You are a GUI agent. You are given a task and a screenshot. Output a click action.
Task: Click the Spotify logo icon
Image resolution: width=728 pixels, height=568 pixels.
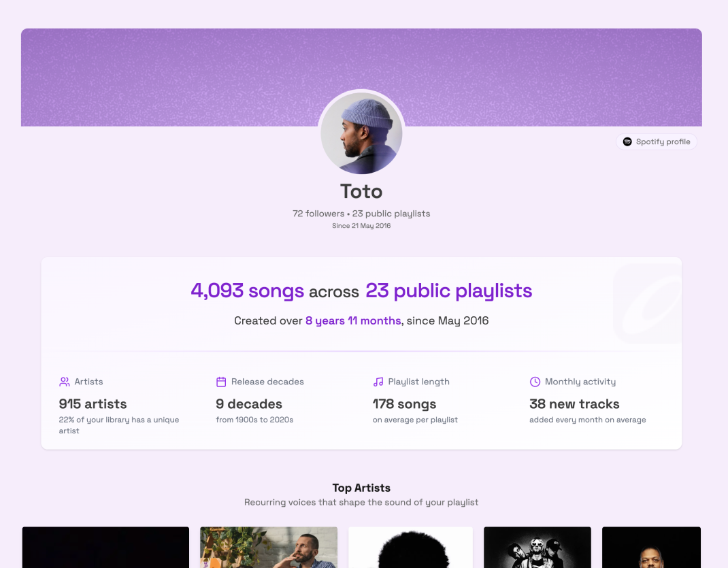tap(626, 141)
